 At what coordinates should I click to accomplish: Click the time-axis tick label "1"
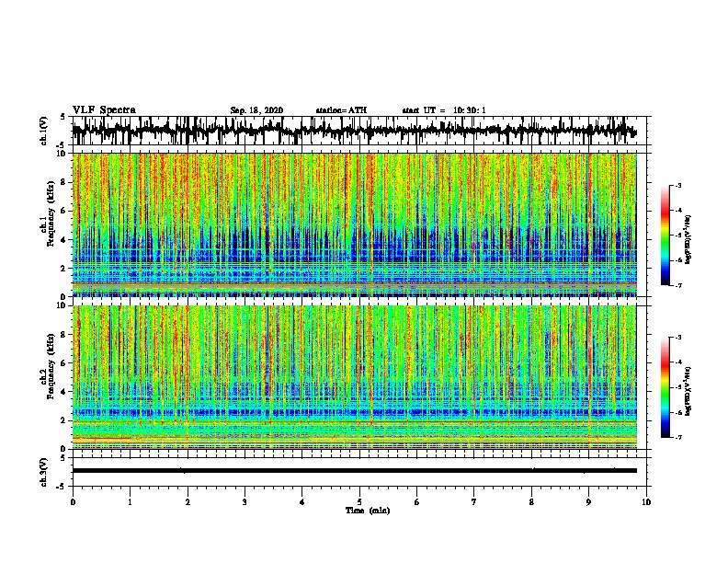pyautogui.click(x=130, y=502)
